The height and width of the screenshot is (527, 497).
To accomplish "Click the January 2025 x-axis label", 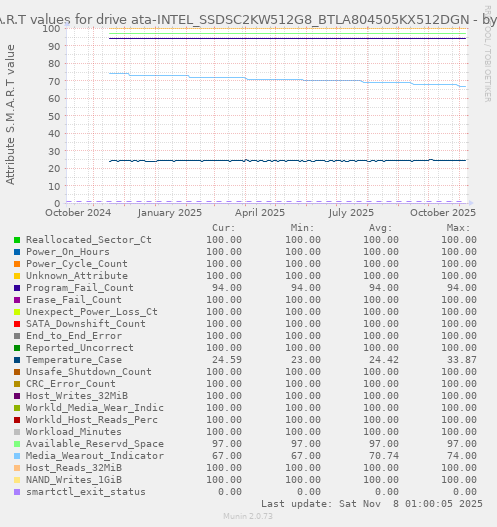I will (x=170, y=213).
